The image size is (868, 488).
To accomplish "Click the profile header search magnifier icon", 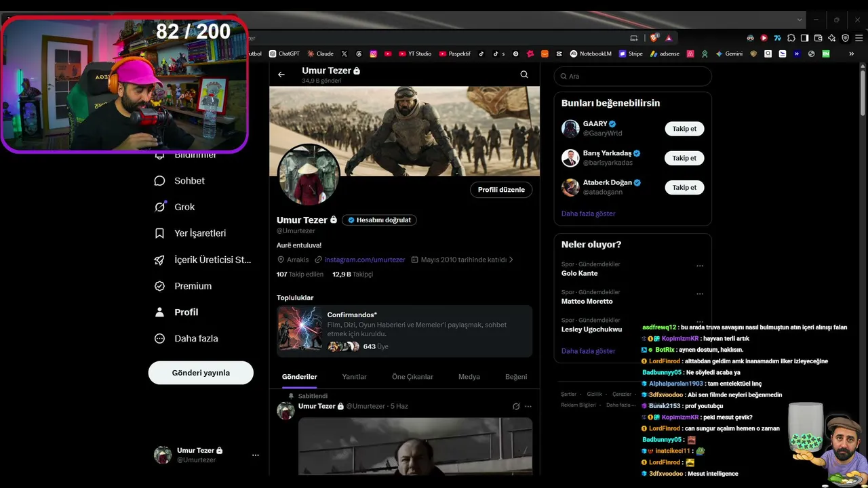I will [524, 75].
